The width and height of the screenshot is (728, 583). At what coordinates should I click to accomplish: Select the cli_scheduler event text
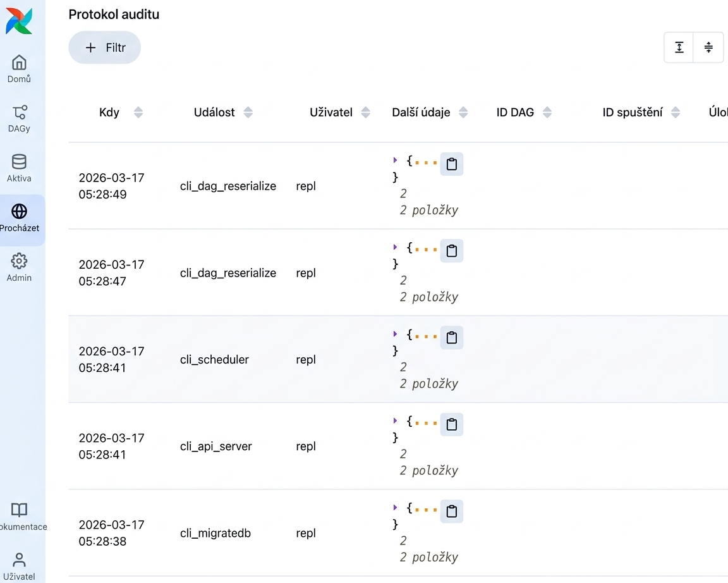click(x=214, y=360)
